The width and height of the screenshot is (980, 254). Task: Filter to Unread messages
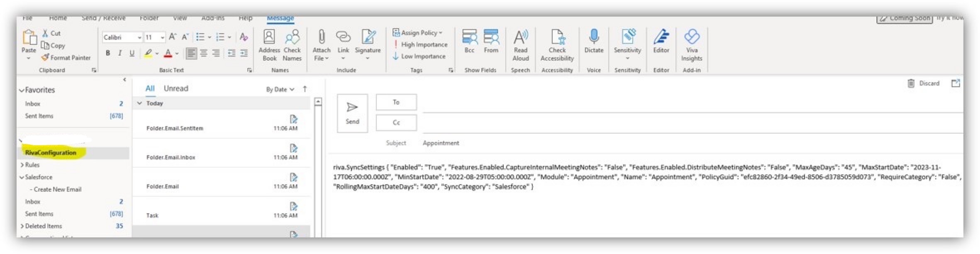click(176, 88)
